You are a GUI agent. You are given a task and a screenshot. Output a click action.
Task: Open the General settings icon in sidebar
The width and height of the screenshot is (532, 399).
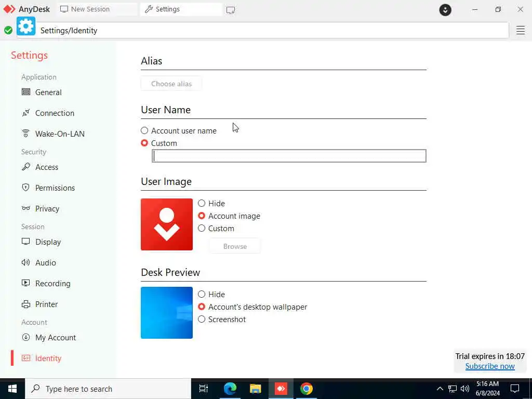pyautogui.click(x=26, y=92)
